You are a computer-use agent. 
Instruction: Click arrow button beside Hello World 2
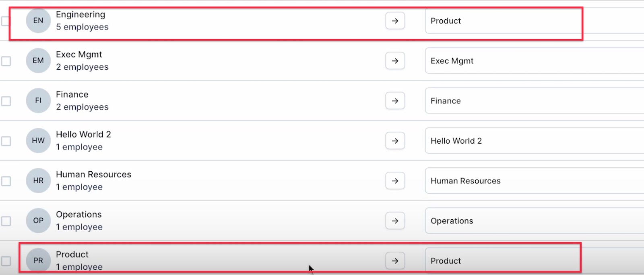[x=395, y=141]
